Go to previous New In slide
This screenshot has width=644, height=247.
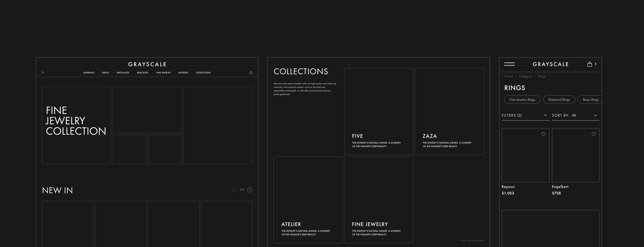click(234, 190)
